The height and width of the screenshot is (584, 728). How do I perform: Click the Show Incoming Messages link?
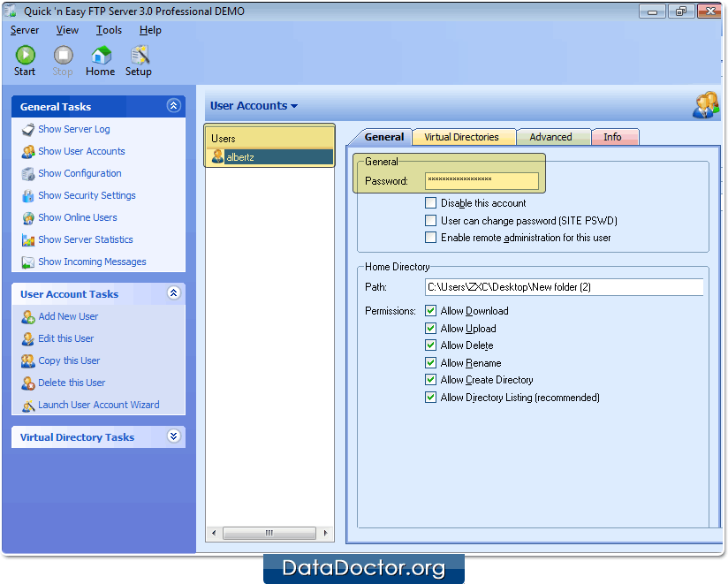(92, 262)
